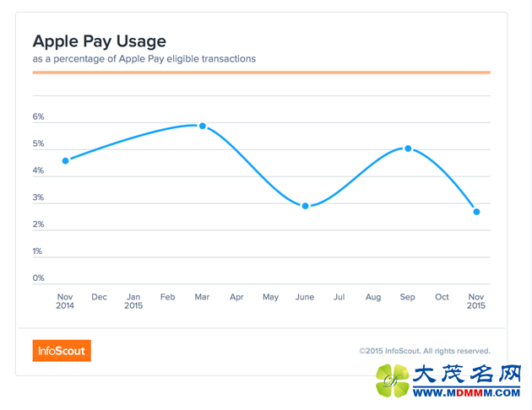Click the "Jan 2015" x-axis label
The image size is (532, 410).
click(133, 301)
